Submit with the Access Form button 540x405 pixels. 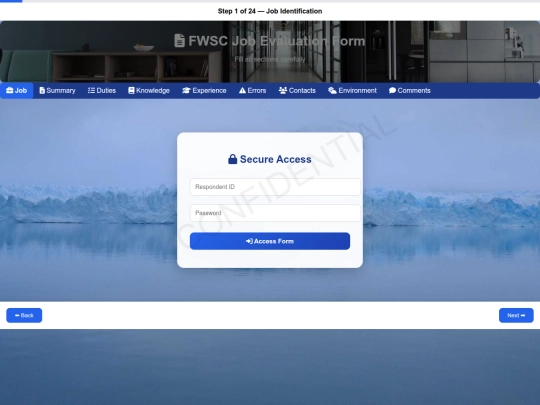(x=270, y=241)
